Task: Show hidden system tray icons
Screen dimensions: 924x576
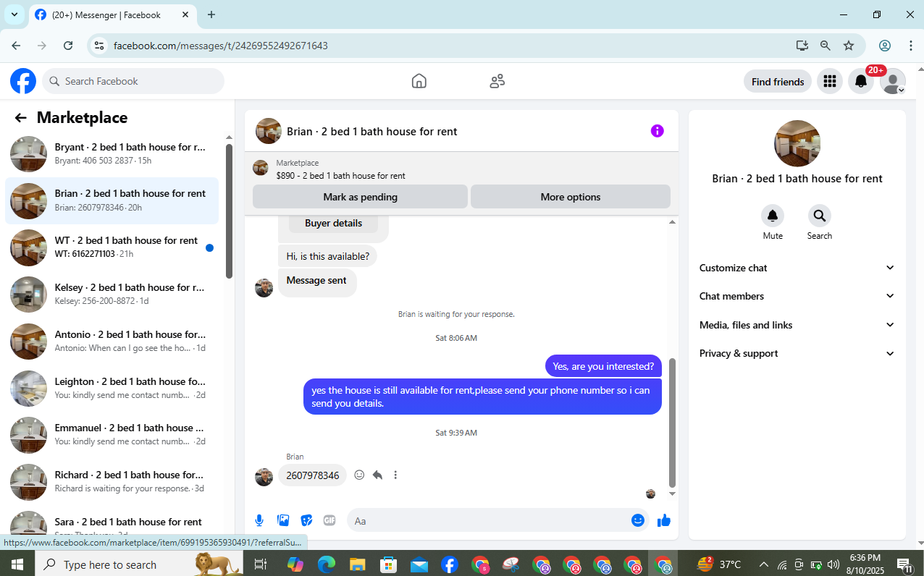Action: coord(763,564)
